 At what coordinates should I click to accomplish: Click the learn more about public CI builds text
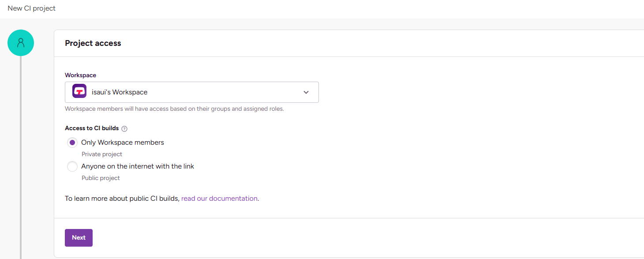tap(122, 199)
